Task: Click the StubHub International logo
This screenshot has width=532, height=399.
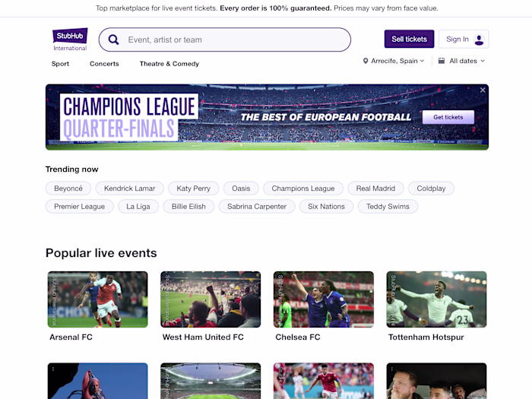Action: click(x=70, y=40)
